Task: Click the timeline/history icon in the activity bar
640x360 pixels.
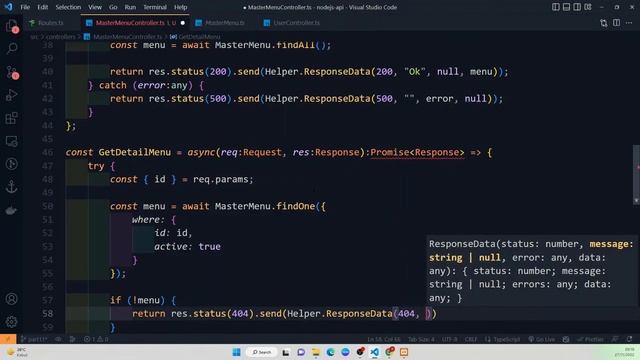Action: click(12, 164)
